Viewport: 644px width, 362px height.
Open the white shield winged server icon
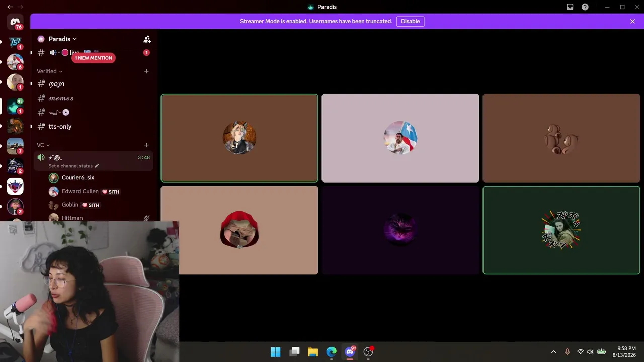pos(15,186)
